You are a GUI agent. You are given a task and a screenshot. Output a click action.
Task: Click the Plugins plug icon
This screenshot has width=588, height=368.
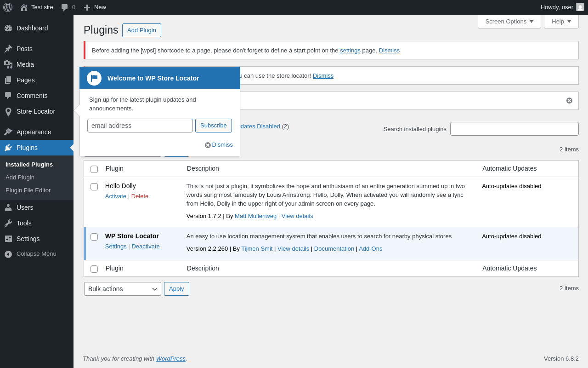pyautogui.click(x=8, y=148)
